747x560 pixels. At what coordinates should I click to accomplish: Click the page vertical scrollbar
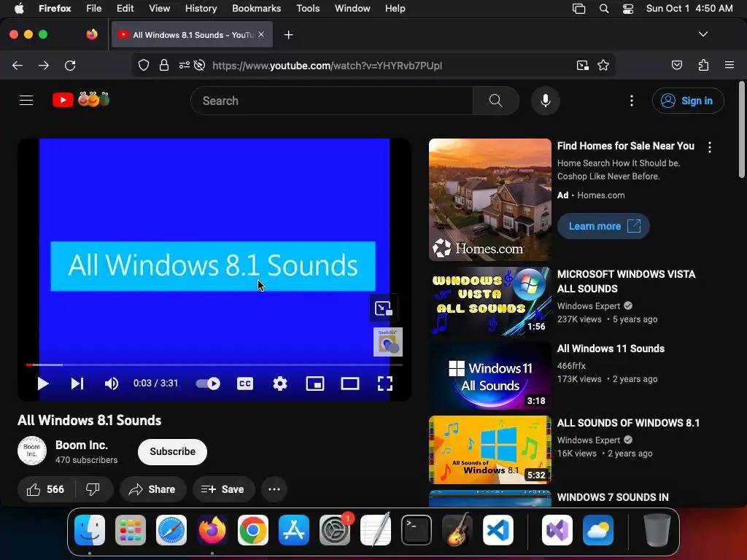pos(741,131)
